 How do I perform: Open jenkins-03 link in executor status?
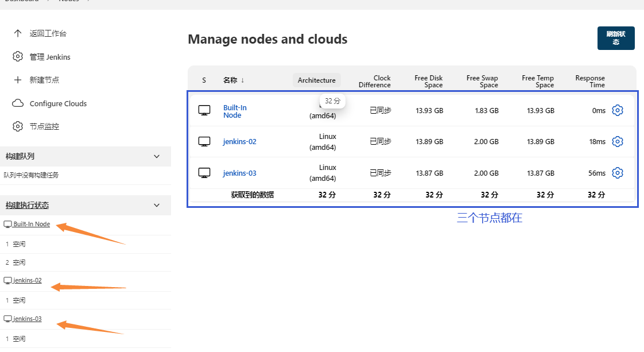[x=27, y=319]
